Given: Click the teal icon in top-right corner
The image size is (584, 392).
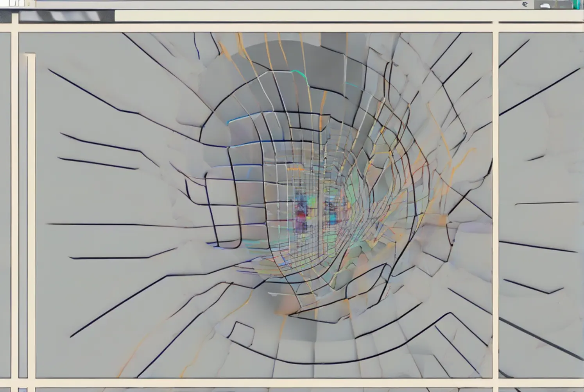Looking at the screenshot, I should (576, 4).
